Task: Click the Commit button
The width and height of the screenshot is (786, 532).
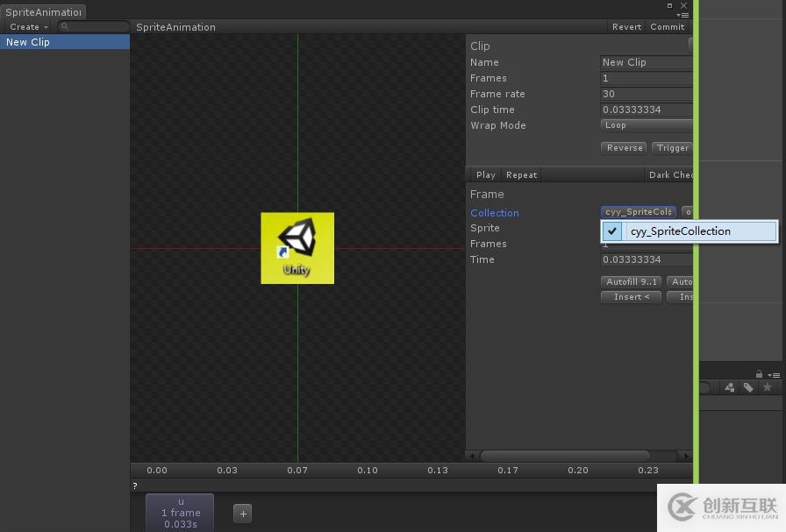Action: pos(668,26)
